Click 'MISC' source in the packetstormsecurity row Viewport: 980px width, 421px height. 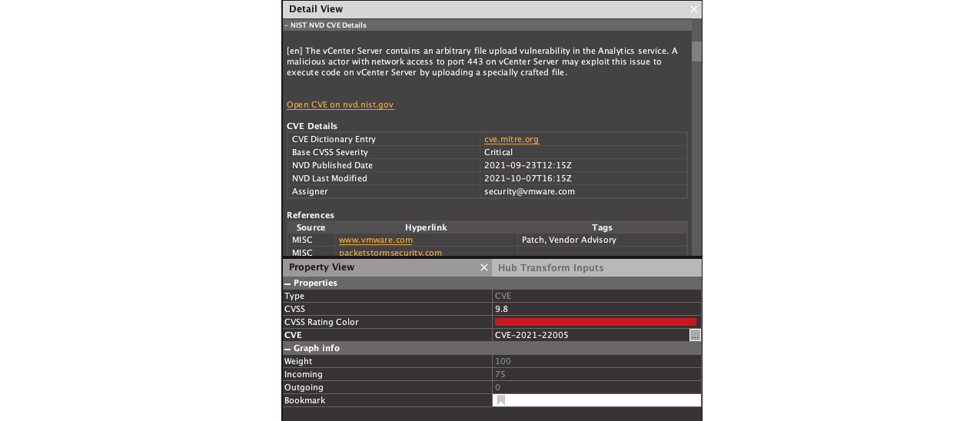(x=302, y=252)
